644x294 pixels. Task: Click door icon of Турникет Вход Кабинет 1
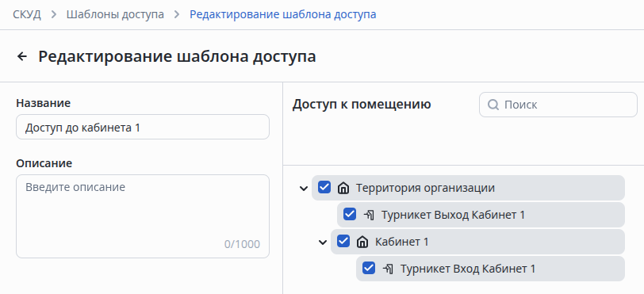388,269
